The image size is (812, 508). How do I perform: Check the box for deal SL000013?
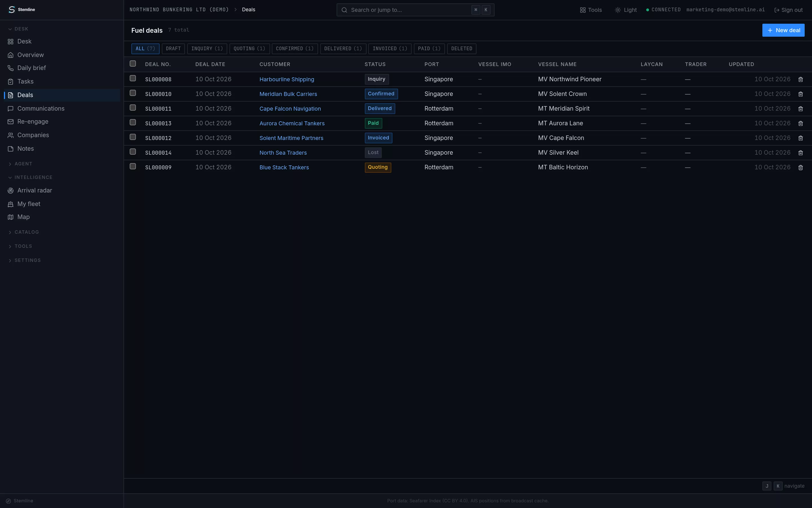tap(133, 122)
